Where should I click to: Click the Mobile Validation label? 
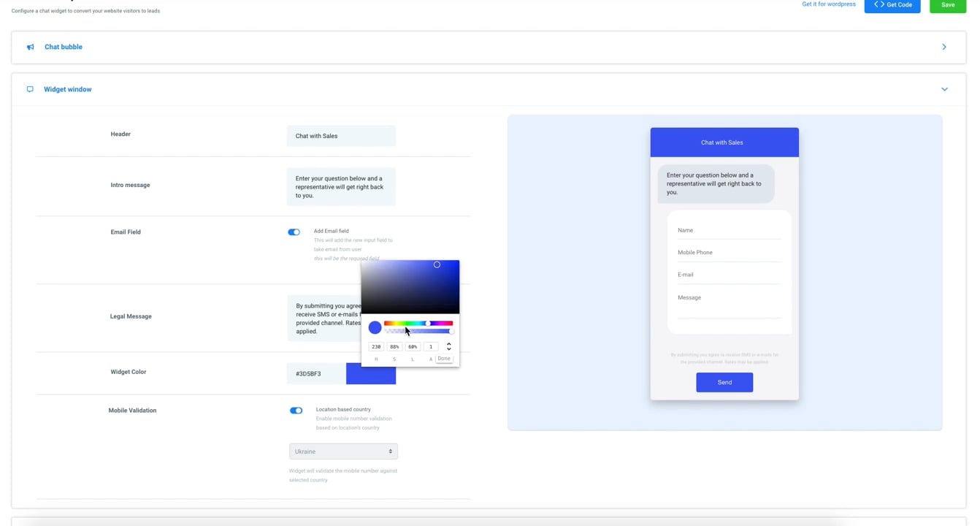(132, 411)
